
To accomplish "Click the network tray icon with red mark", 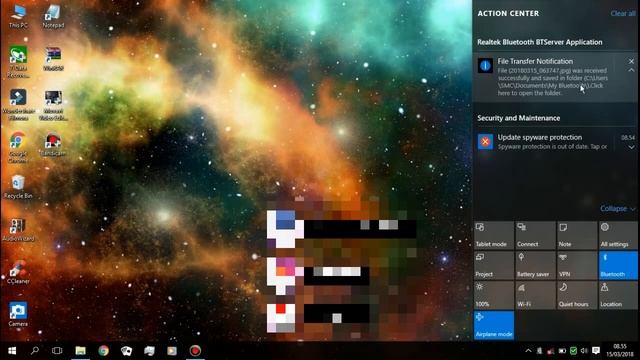I will coord(551,351).
